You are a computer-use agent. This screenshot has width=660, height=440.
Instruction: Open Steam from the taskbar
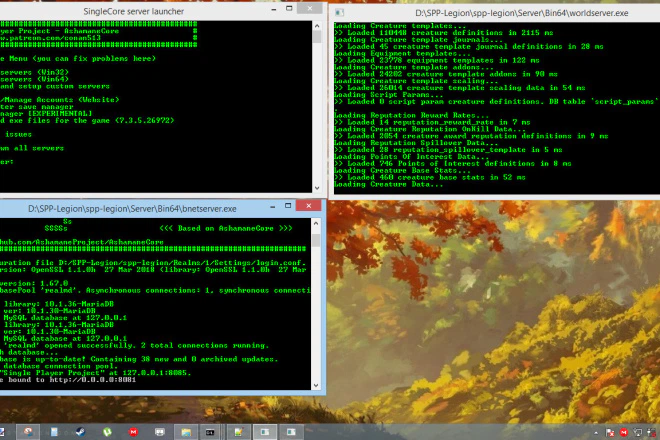78,432
